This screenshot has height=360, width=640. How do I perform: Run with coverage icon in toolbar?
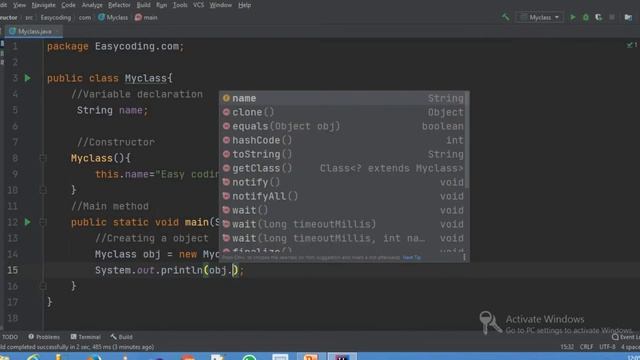coord(599,17)
